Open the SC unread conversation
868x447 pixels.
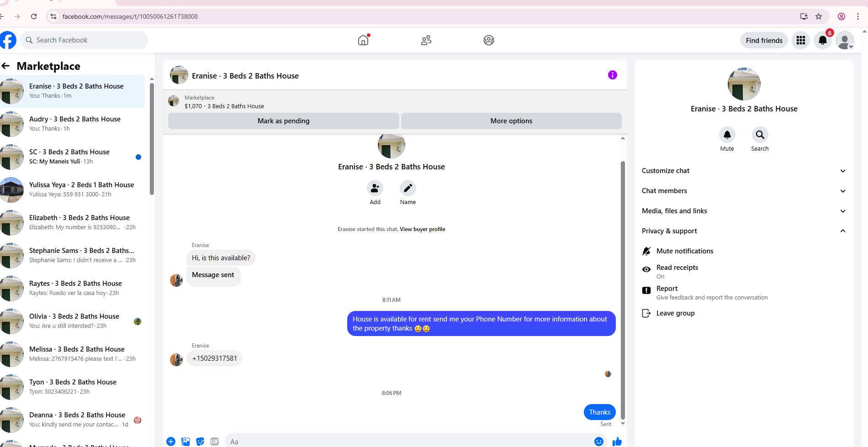(72, 157)
